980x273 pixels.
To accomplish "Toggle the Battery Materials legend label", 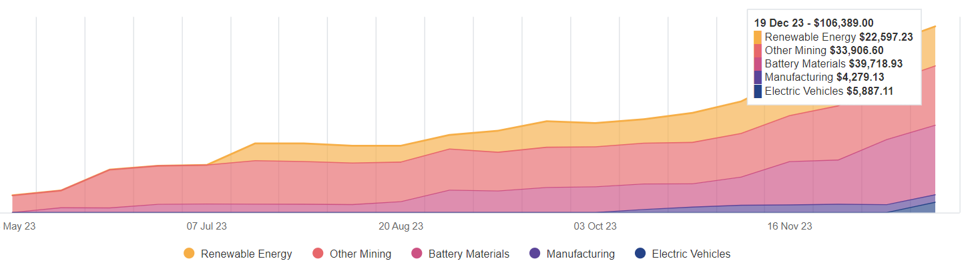I will coord(469,254).
